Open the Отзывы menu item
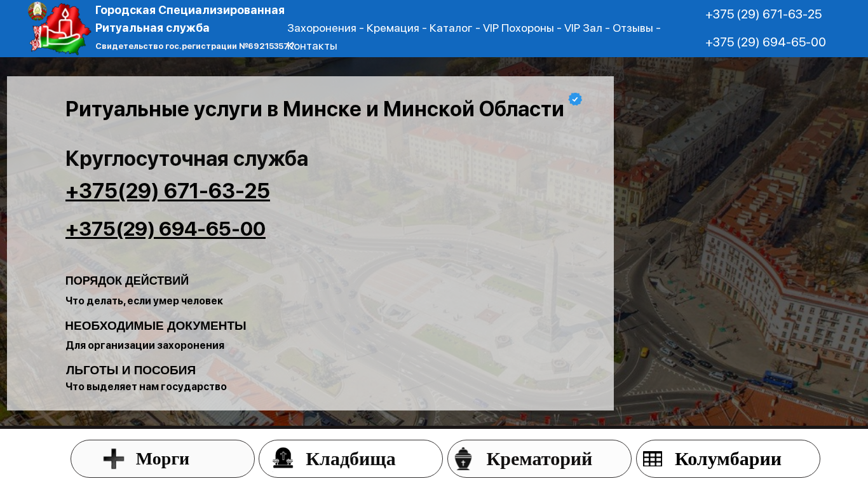The height and width of the screenshot is (488, 868). tap(632, 28)
